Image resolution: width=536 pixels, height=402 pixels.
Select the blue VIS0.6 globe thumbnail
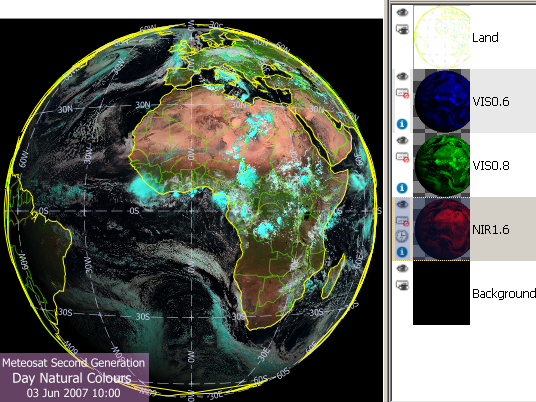[441, 101]
